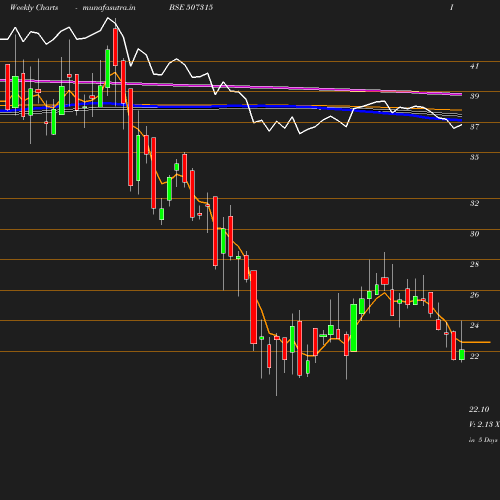Click the price axis label 41
The image size is (500, 500).
pos(474,66)
